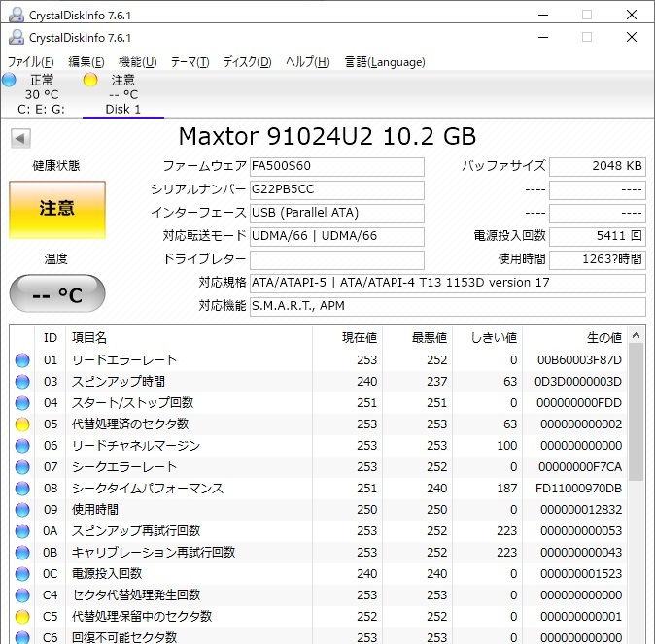
Task: Click the CrystalDiskInfo app icon in the back window's title bar
Action: [17, 15]
